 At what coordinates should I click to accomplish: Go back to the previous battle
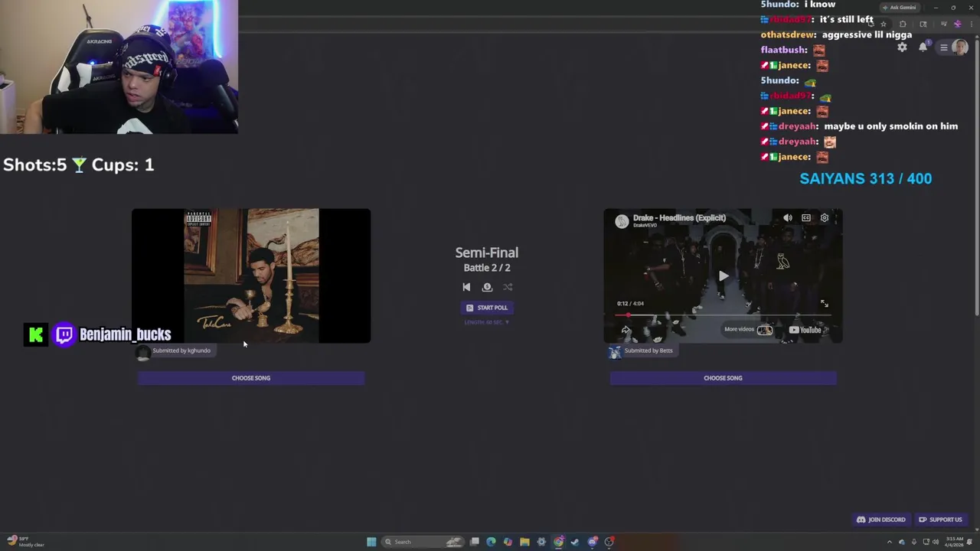pyautogui.click(x=466, y=287)
